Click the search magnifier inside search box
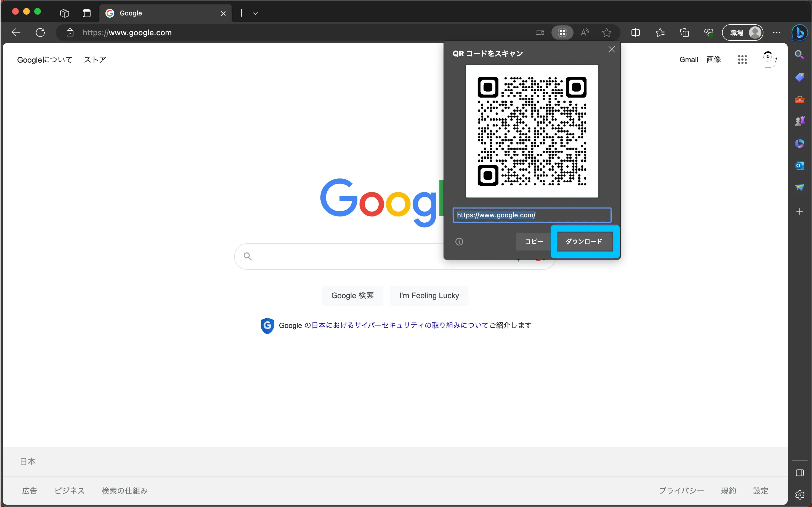This screenshot has height=507, width=812. click(248, 257)
